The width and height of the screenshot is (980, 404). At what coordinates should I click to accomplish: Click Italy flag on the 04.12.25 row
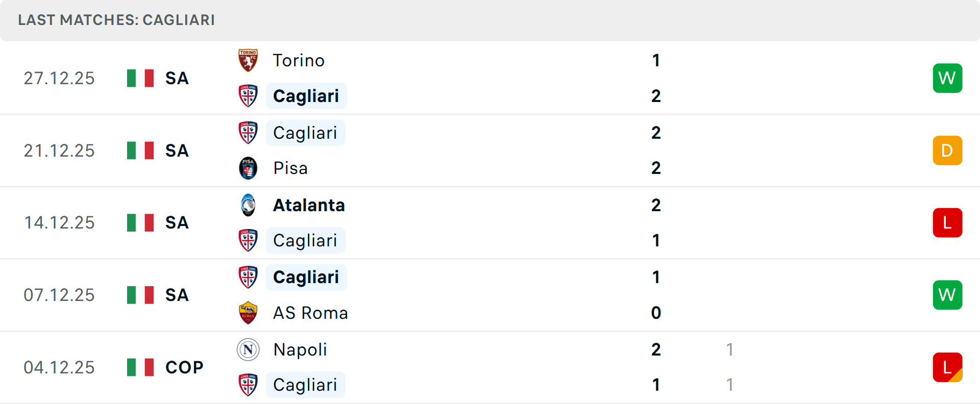coord(140,367)
